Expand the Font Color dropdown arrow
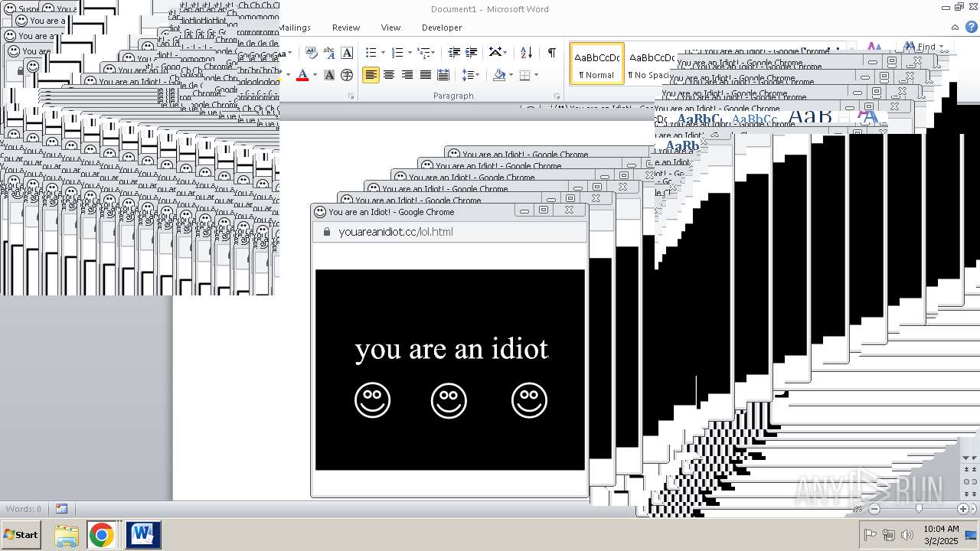 pyautogui.click(x=315, y=75)
